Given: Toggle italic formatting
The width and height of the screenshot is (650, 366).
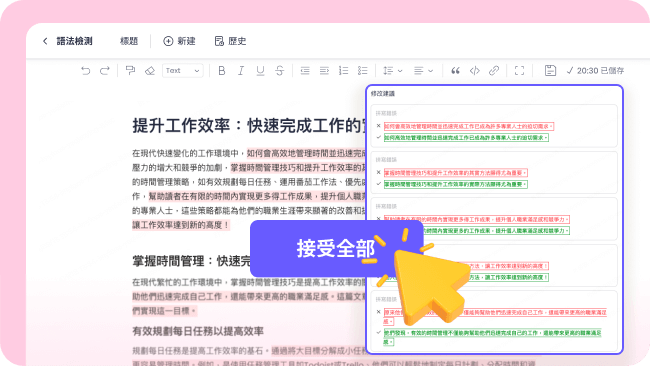Looking at the screenshot, I should pyautogui.click(x=240, y=70).
